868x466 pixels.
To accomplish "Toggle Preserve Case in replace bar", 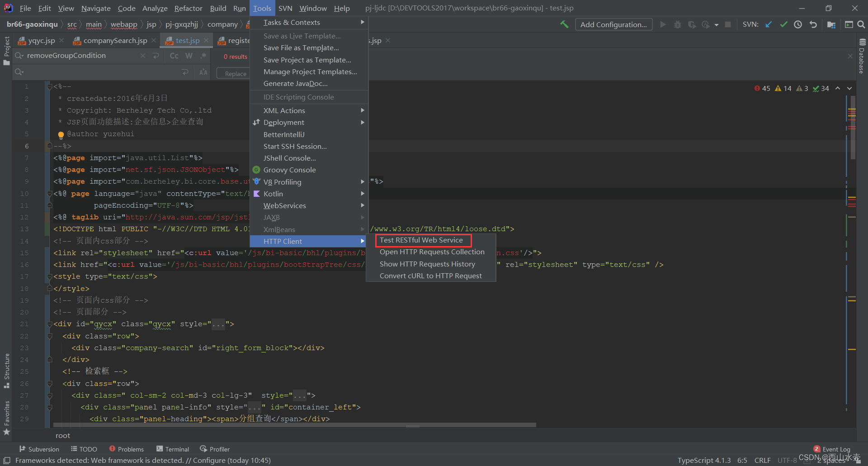I will (203, 72).
